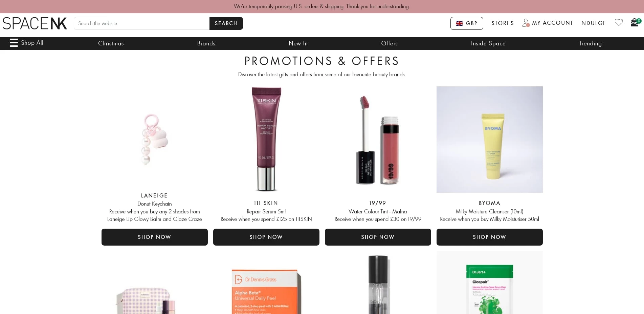
Task: Open the Christmas menu item
Action: coord(111,43)
